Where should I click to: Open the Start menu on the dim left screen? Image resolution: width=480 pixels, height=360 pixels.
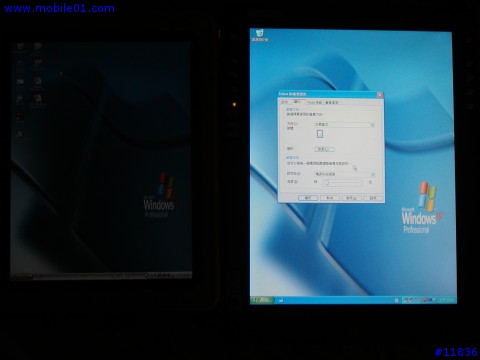coord(22,276)
